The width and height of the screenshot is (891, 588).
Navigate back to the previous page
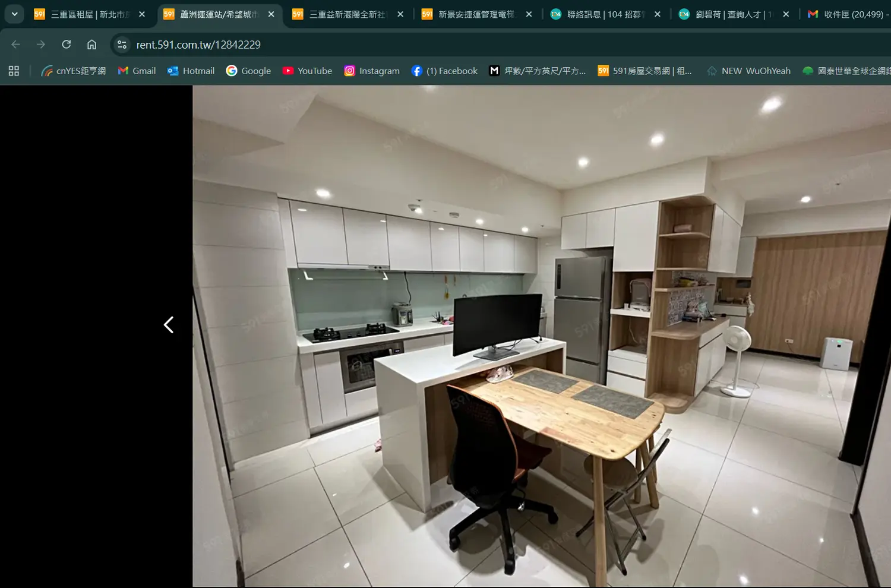[x=15, y=44]
